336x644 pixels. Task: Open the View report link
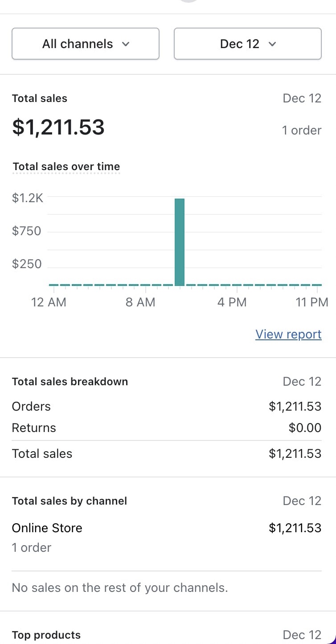coord(288,334)
